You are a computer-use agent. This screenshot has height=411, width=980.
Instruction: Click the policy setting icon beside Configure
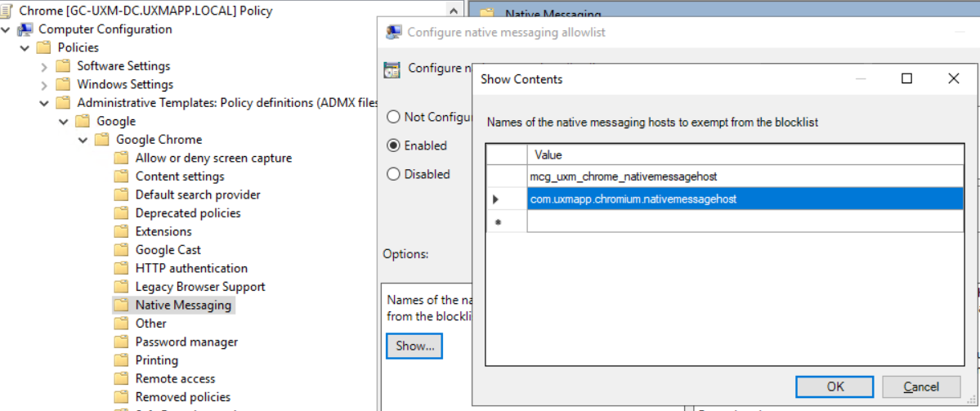point(392,69)
